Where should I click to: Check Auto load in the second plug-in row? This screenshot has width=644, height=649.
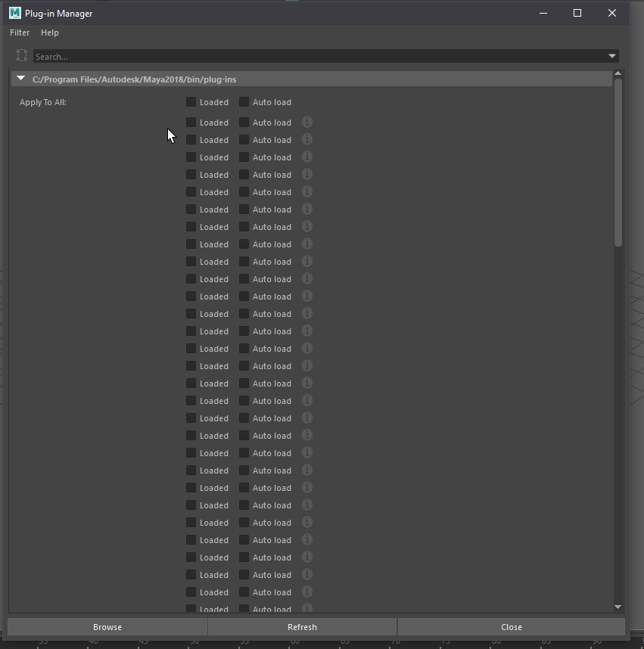pos(244,139)
